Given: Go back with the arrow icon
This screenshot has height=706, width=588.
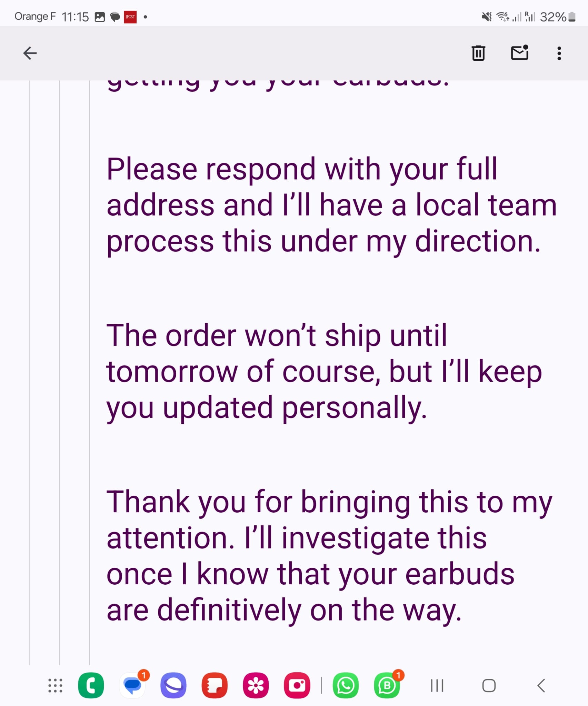Looking at the screenshot, I should tap(30, 53).
